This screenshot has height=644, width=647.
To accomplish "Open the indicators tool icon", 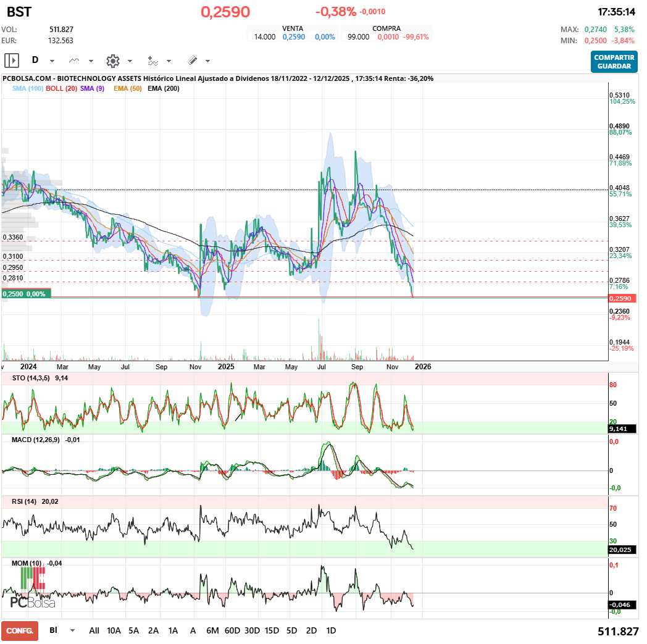I will pos(152,61).
